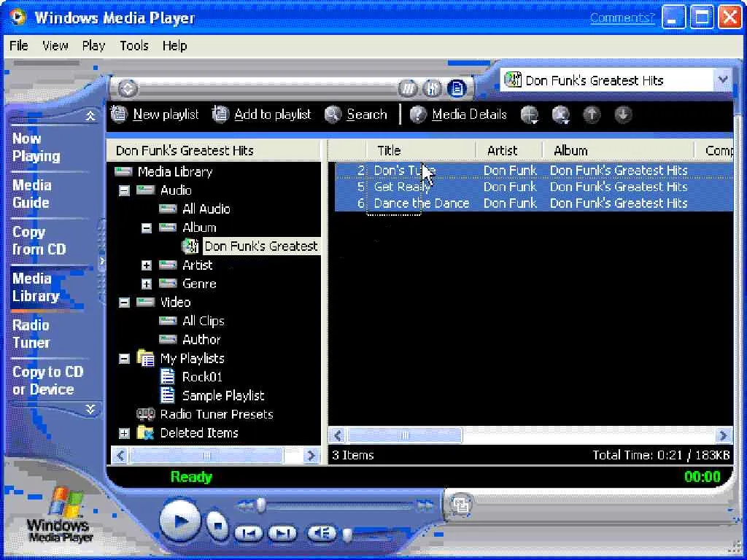Screen dimensions: 747x560
Task: Open the File menu
Action: point(18,46)
